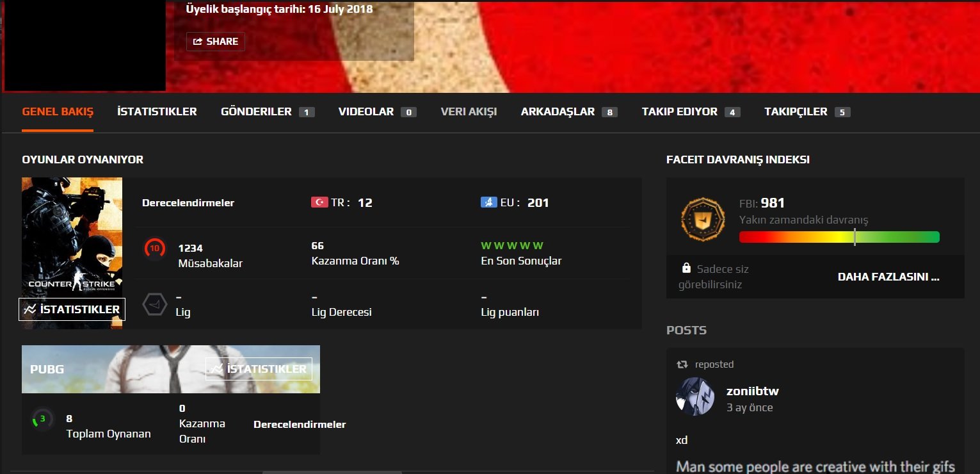Click the black profile picture
The height and width of the screenshot is (474, 980).
click(x=84, y=45)
